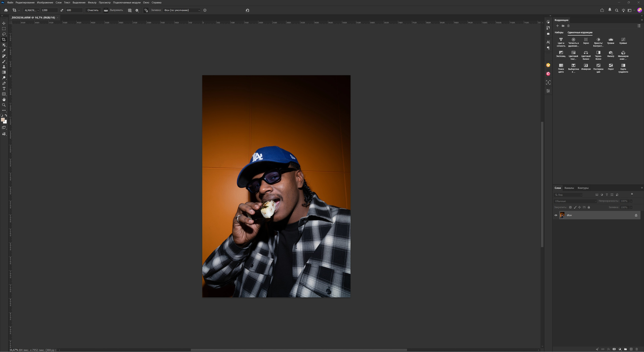Hide the Фон layer
644x352 pixels.
click(x=556, y=215)
